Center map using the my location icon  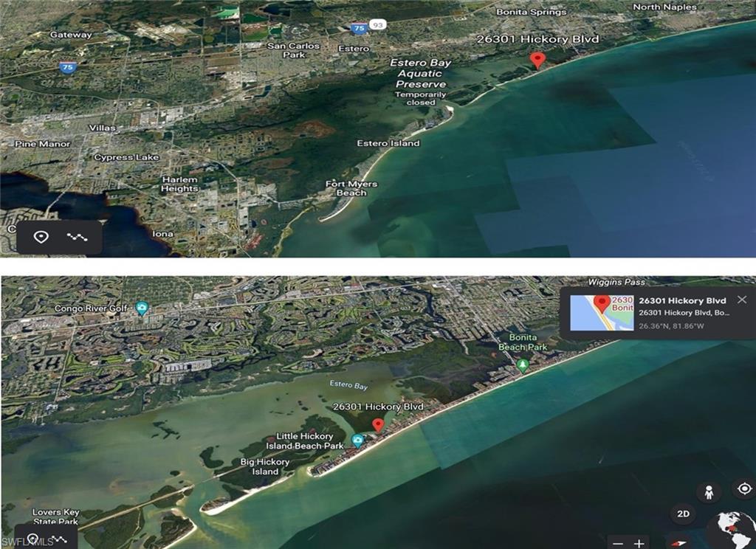point(743,488)
